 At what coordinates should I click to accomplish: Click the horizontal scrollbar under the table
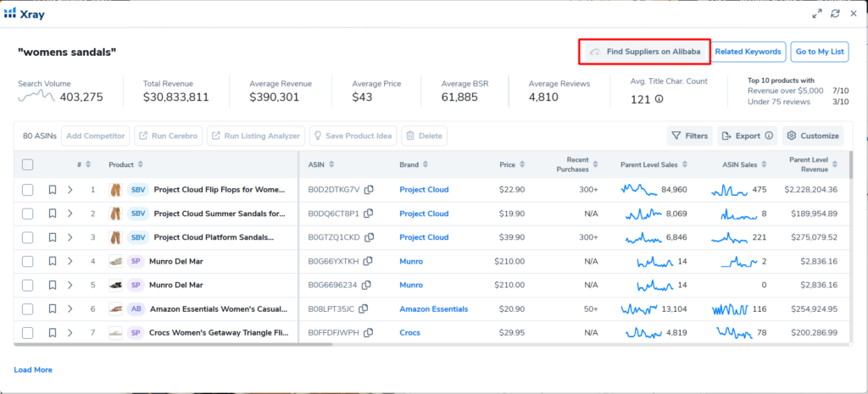coord(173,345)
